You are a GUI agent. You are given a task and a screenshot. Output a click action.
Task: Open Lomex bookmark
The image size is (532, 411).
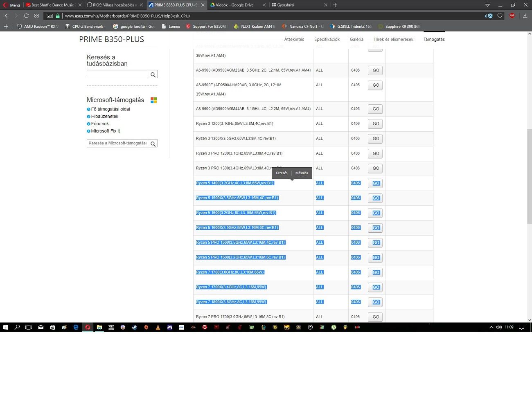point(171,26)
